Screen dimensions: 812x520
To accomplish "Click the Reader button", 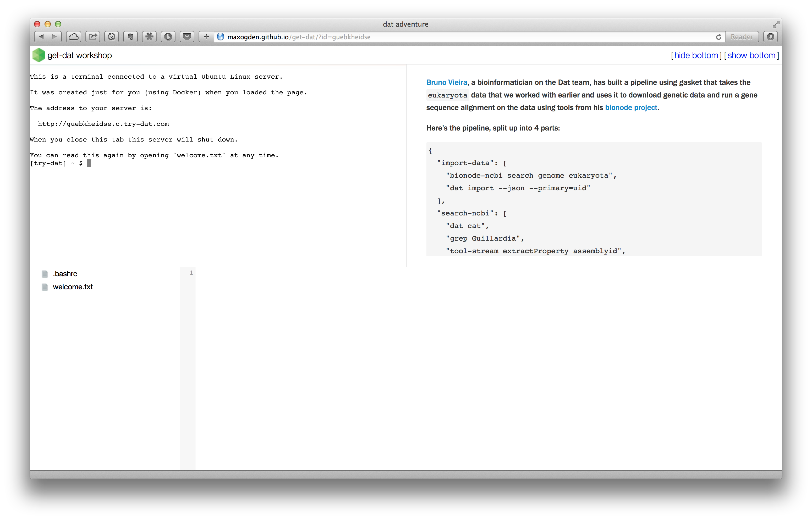I will [742, 37].
